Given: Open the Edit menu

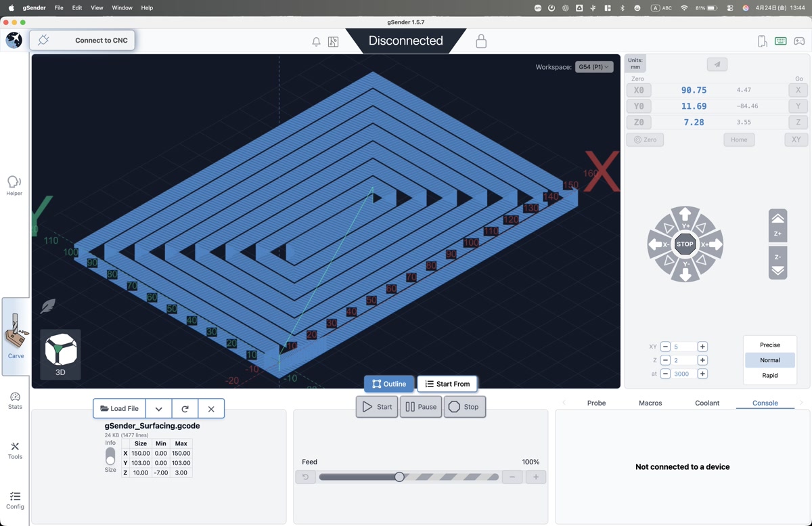Looking at the screenshot, I should coord(77,8).
